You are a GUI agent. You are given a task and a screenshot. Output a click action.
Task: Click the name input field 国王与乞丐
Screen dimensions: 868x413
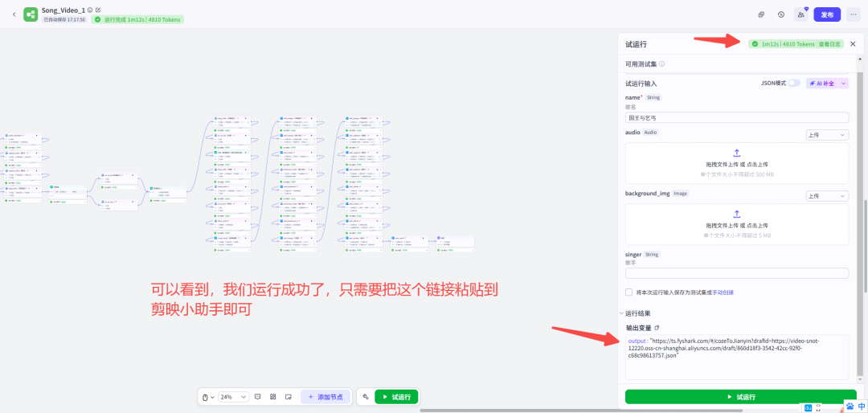point(737,118)
